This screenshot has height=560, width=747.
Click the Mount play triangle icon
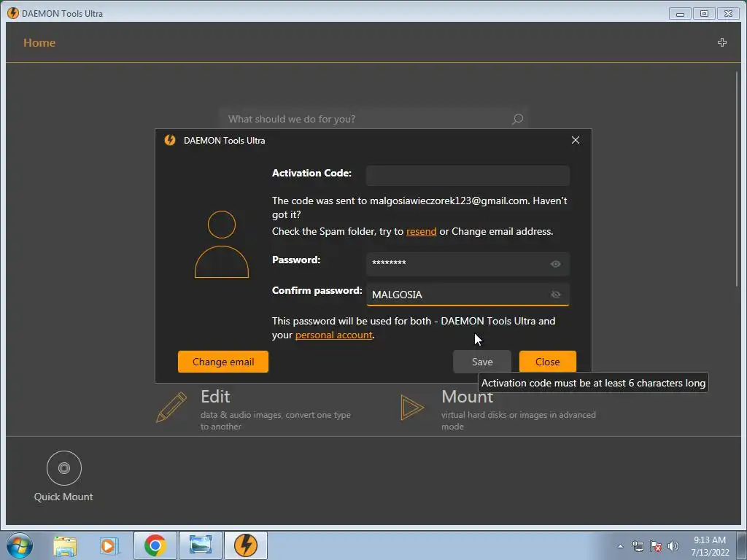[x=411, y=408]
